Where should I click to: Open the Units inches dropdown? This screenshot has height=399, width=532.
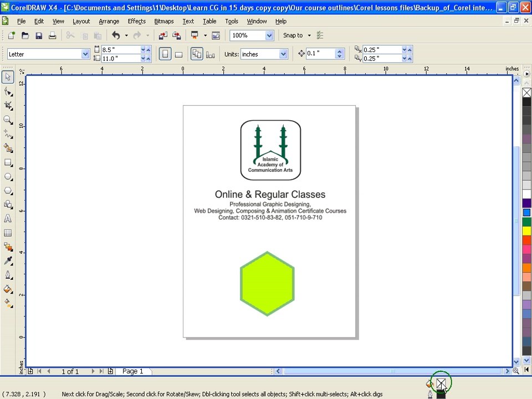coord(283,54)
